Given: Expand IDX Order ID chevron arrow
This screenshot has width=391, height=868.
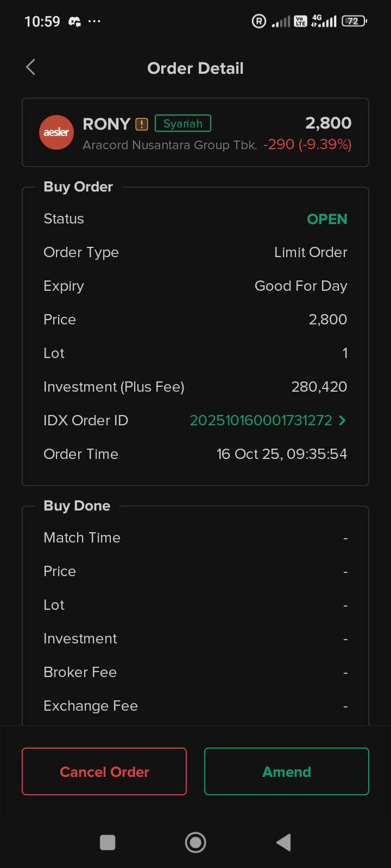Looking at the screenshot, I should [343, 420].
